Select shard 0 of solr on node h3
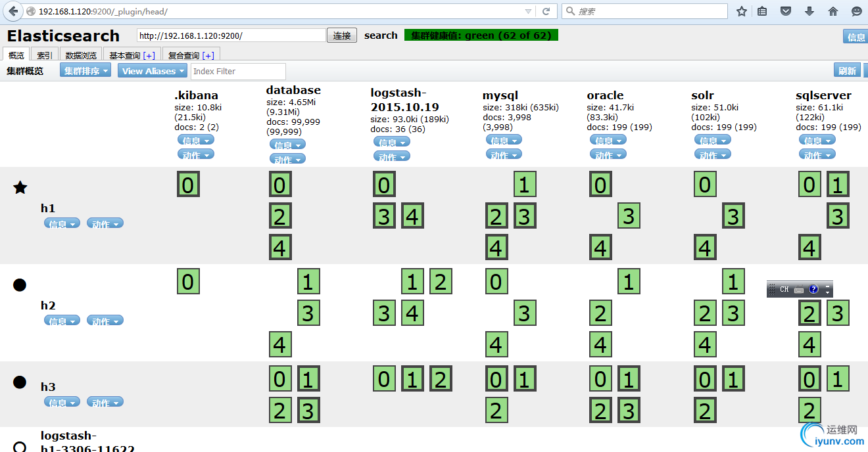Screen dimensions: 868x452 coord(705,379)
